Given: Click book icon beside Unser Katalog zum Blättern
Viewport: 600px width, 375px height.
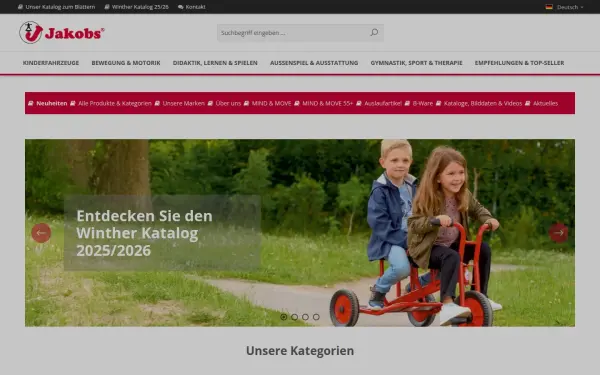Looking at the screenshot, I should (20, 7).
